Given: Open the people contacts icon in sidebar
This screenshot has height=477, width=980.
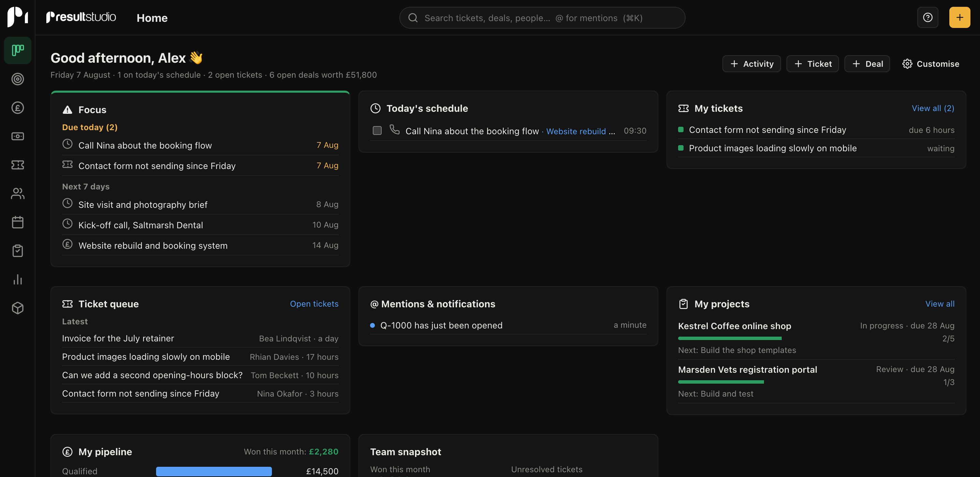Looking at the screenshot, I should pos(17,194).
